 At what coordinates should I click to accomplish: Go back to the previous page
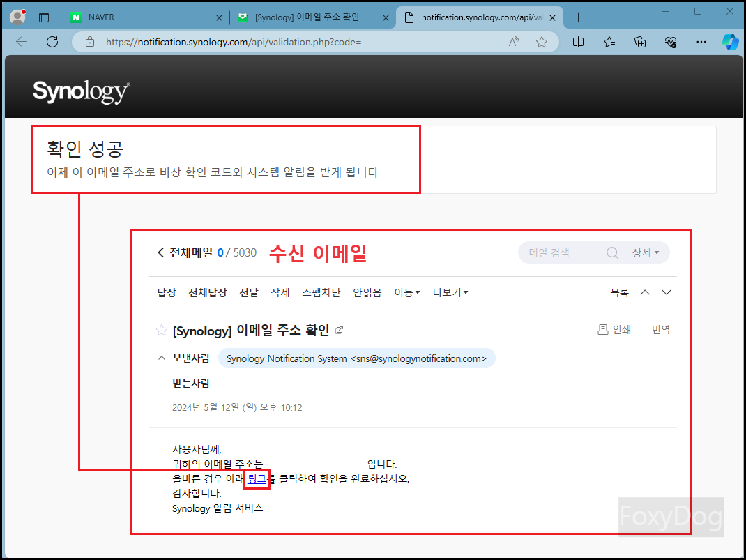coord(22,42)
